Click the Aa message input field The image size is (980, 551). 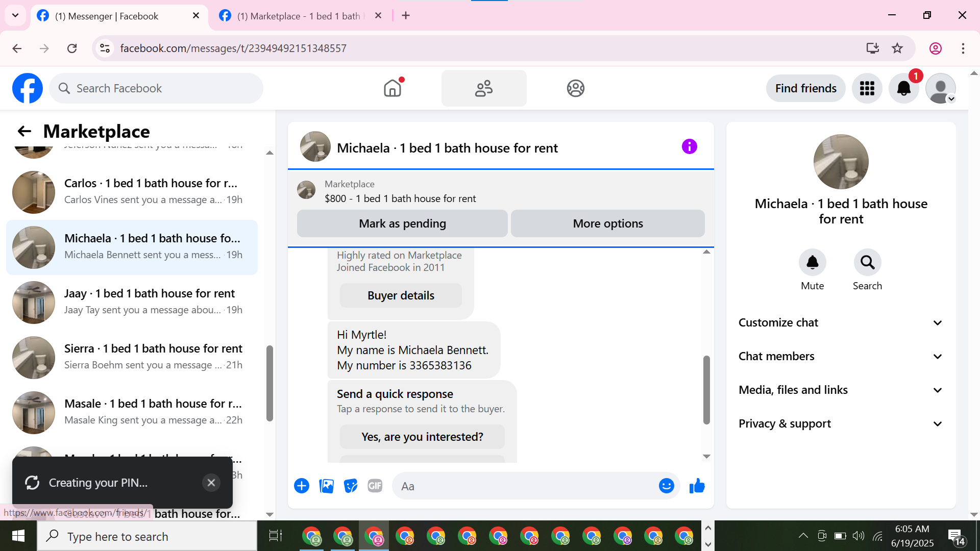pyautogui.click(x=526, y=486)
